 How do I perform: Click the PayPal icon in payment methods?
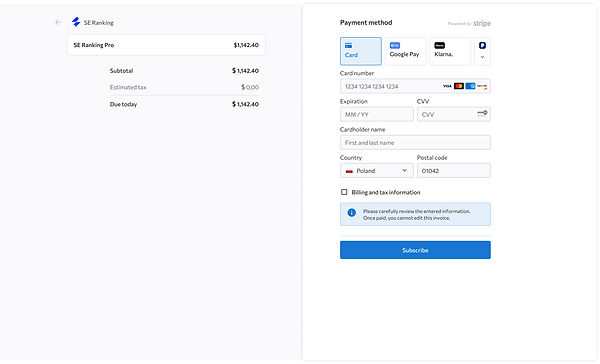pos(483,46)
